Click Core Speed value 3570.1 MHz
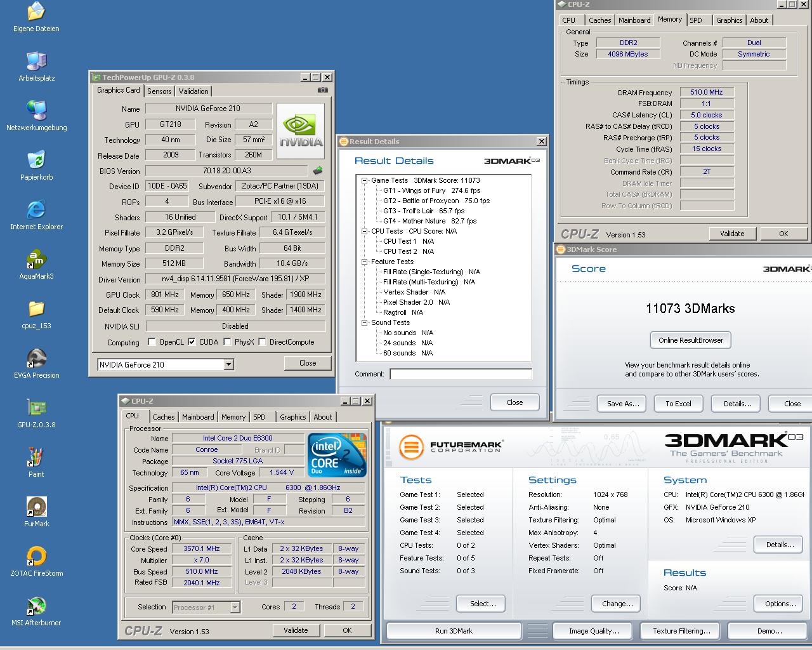 coord(202,549)
